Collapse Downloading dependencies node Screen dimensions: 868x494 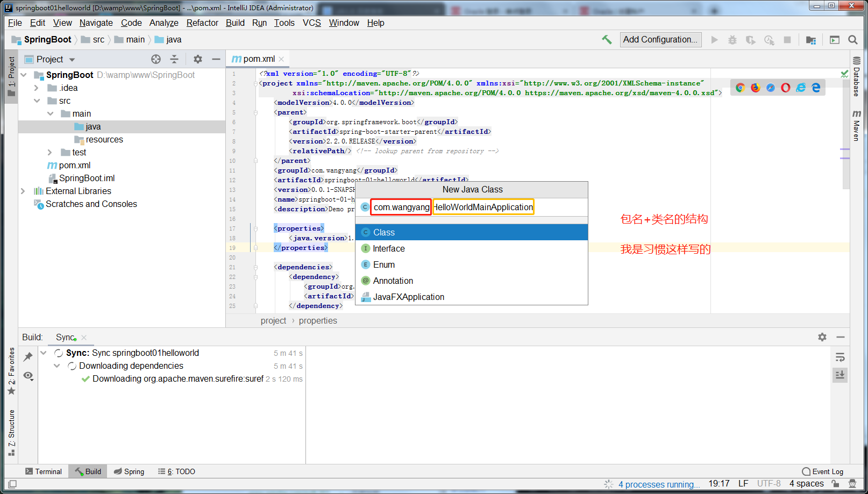(57, 366)
